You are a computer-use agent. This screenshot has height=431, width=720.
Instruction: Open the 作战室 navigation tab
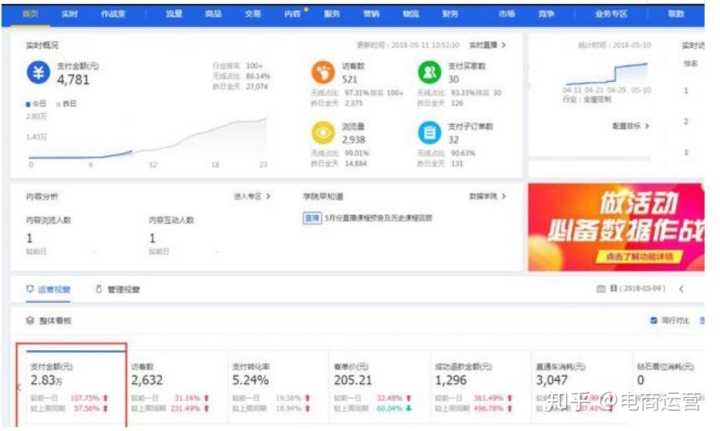(113, 14)
